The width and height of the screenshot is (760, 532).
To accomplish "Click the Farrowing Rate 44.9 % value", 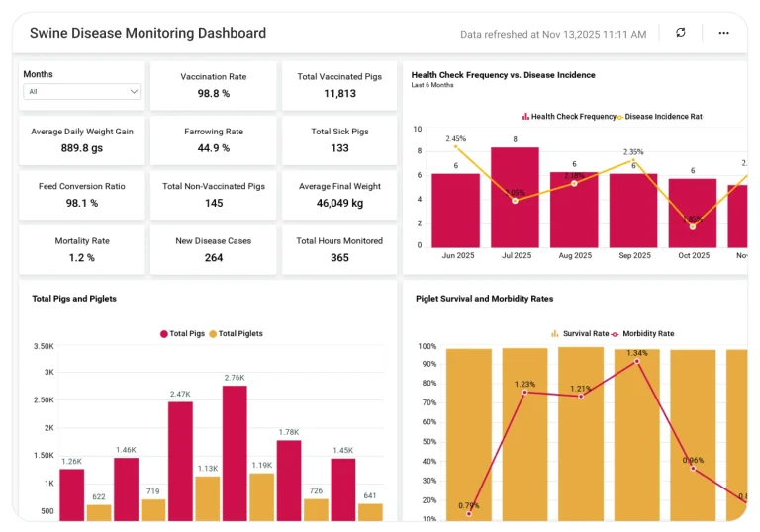I will [x=214, y=148].
